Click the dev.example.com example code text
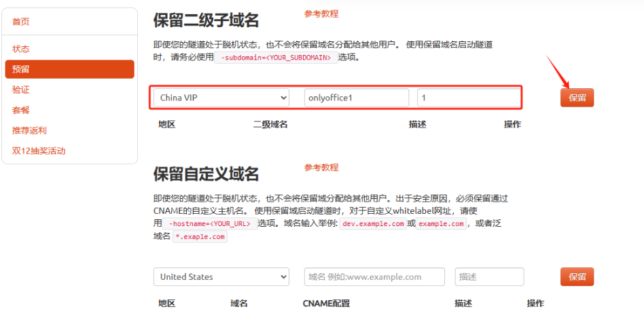644x332 pixels. pyautogui.click(x=373, y=224)
